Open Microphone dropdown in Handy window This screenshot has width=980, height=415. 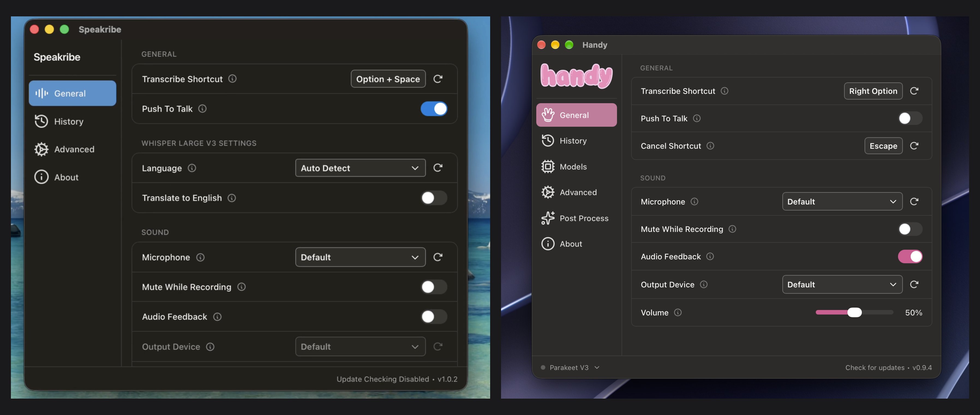click(x=842, y=201)
